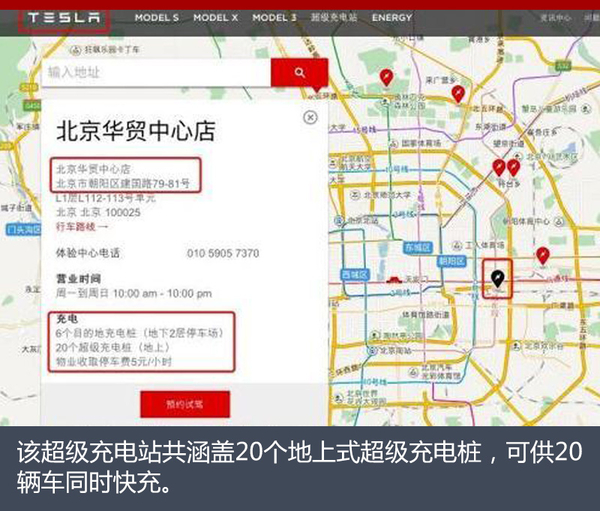The image size is (600, 511).
Task: Click the 望京街道 map label
Action: pyautogui.click(x=509, y=143)
